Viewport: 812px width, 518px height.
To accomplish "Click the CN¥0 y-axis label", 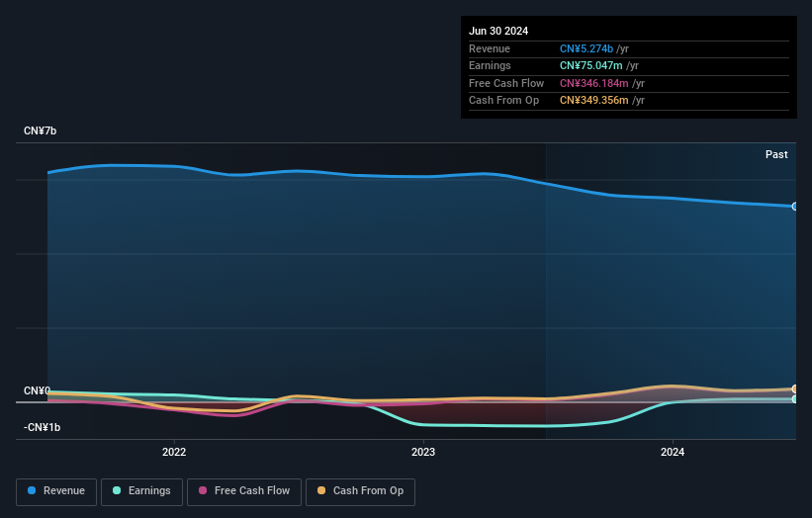I will coord(37,390).
